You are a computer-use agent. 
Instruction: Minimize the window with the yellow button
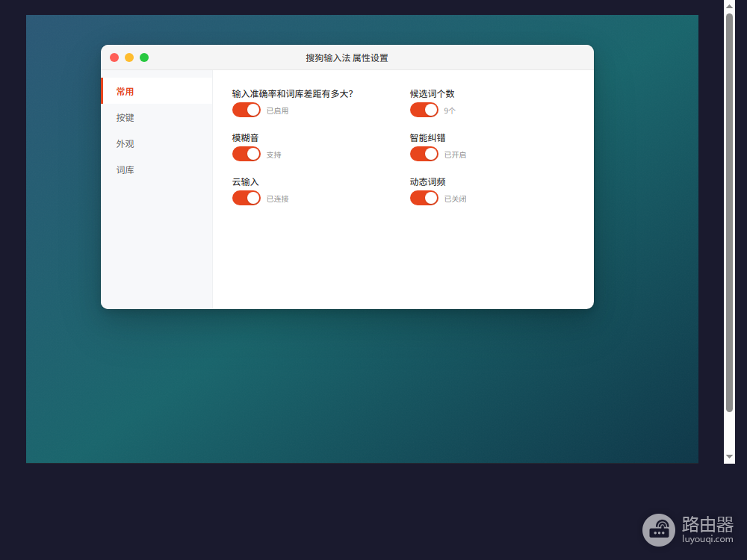[x=129, y=57]
